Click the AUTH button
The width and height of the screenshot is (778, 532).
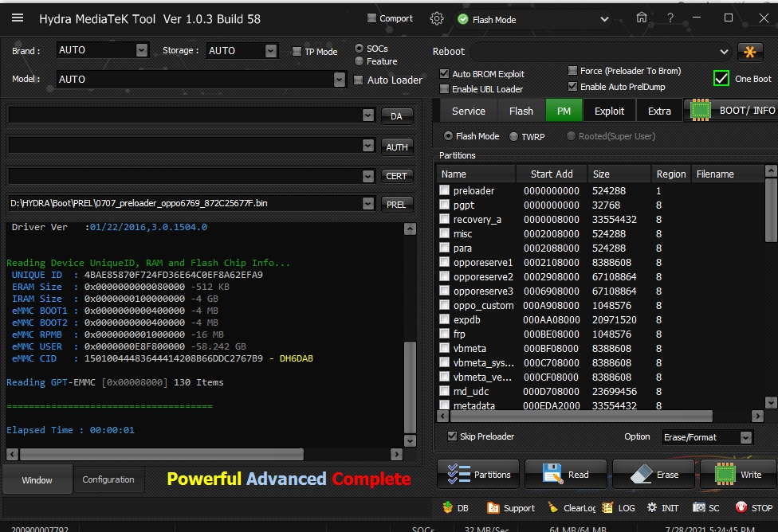point(397,147)
